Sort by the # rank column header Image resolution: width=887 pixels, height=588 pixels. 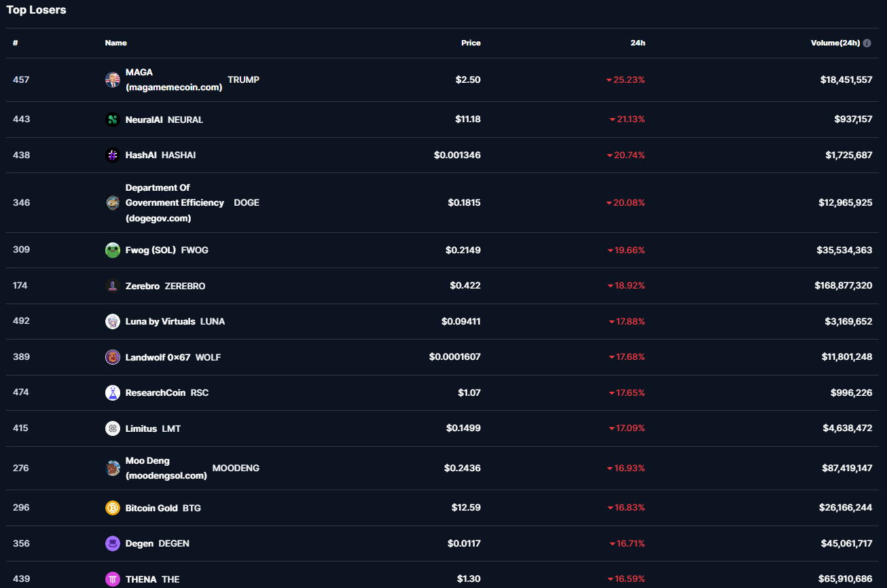[15, 43]
